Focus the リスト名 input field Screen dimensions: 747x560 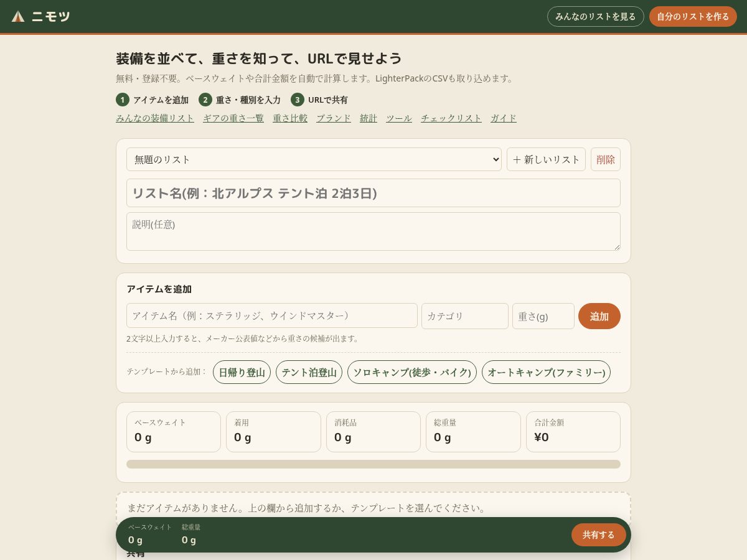click(x=374, y=193)
